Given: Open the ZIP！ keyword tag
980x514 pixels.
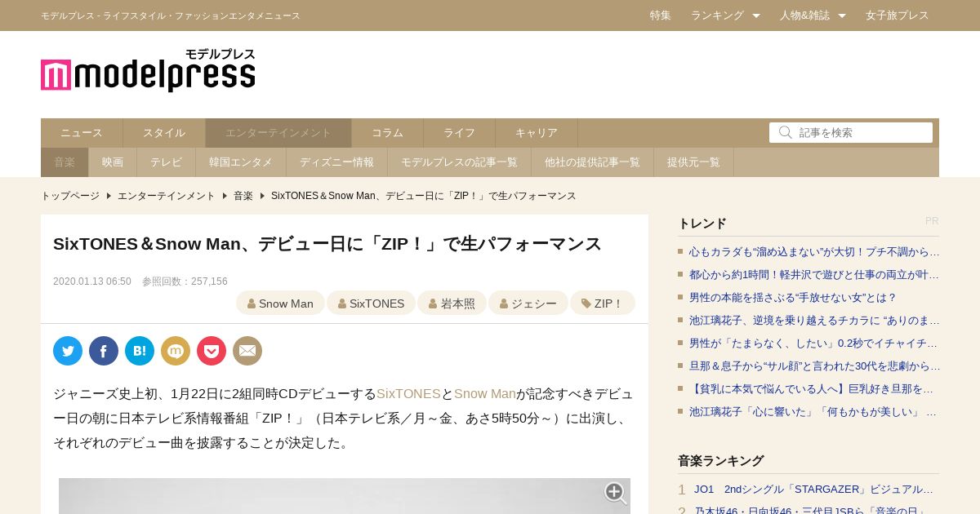Looking at the screenshot, I should tap(602, 303).
